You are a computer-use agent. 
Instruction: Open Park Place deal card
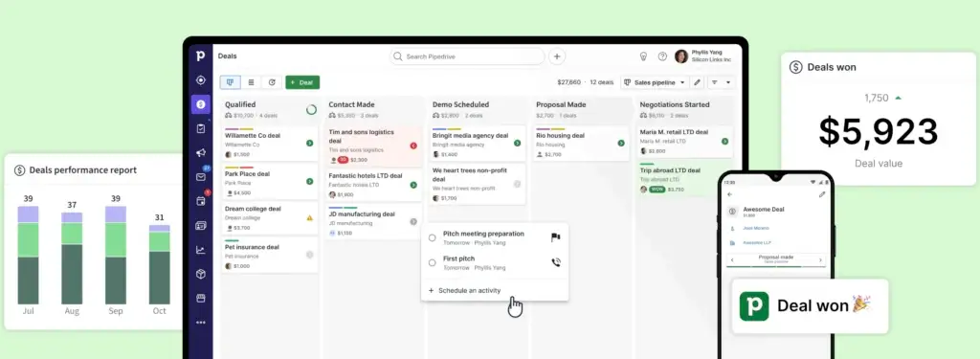(269, 181)
